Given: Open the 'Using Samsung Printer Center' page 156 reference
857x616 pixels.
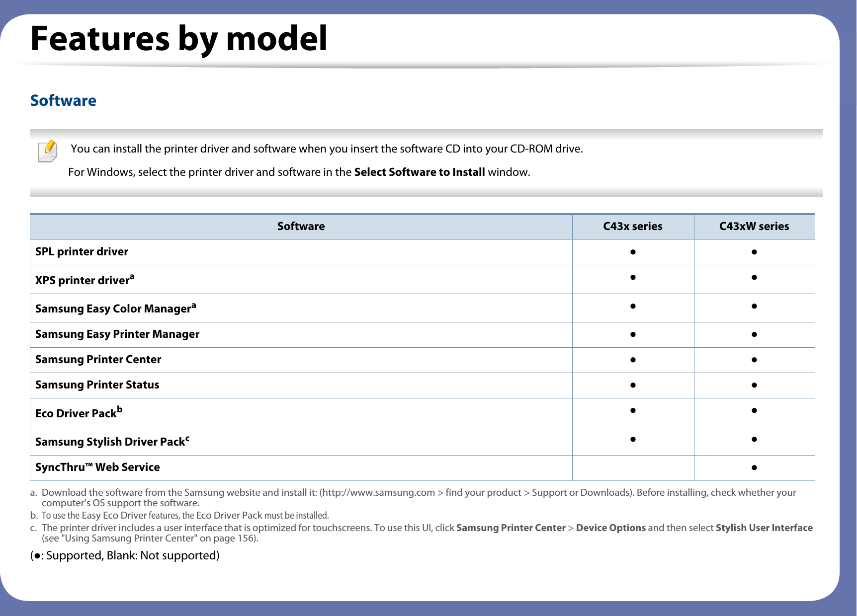Looking at the screenshot, I should coord(150,538).
